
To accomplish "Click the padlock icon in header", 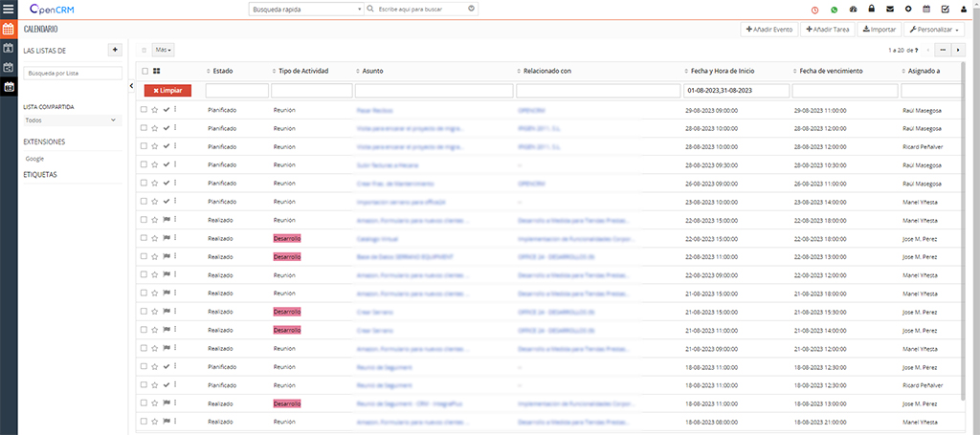I will [x=872, y=10].
